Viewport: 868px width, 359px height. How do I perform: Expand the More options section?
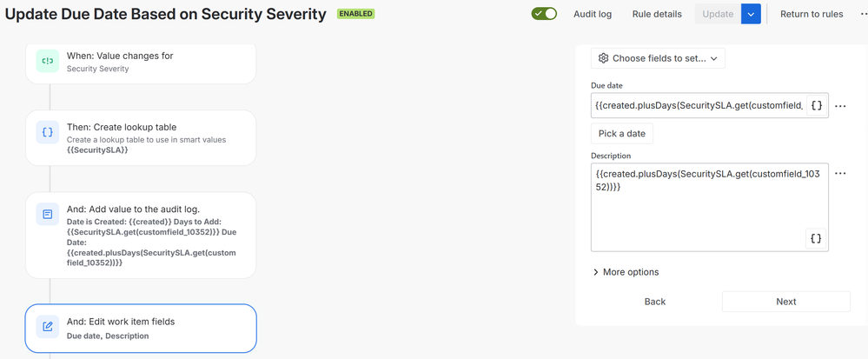[x=625, y=272]
